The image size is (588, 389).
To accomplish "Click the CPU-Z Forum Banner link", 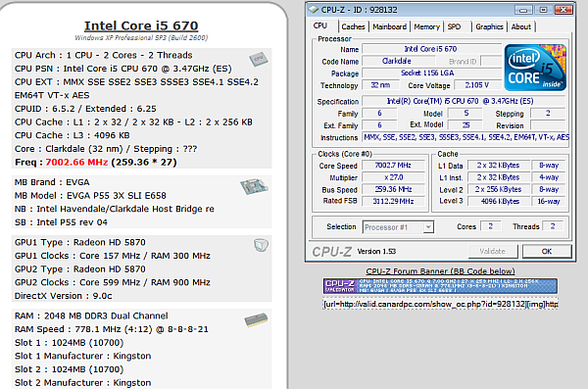I will pyautogui.click(x=440, y=271).
